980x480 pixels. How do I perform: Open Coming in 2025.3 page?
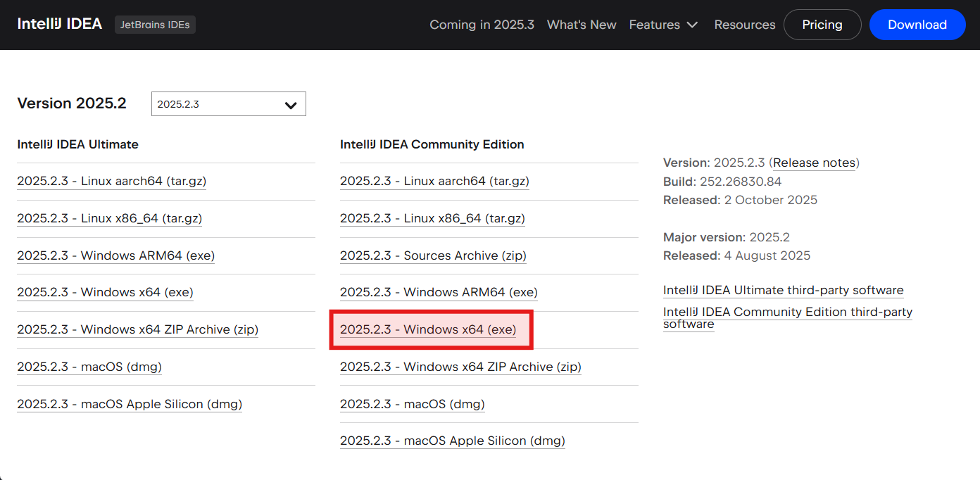pos(482,25)
